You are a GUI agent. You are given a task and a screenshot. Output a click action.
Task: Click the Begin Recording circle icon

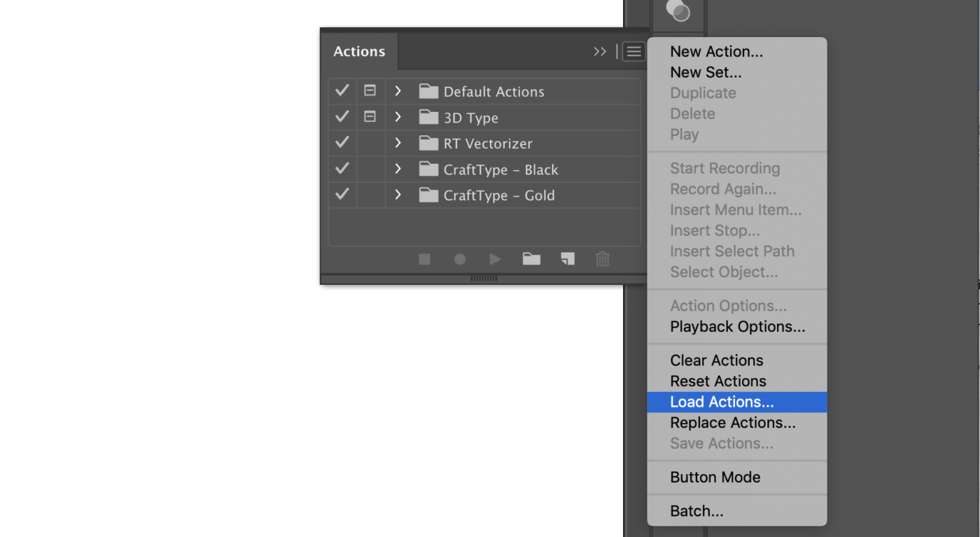pyautogui.click(x=460, y=259)
